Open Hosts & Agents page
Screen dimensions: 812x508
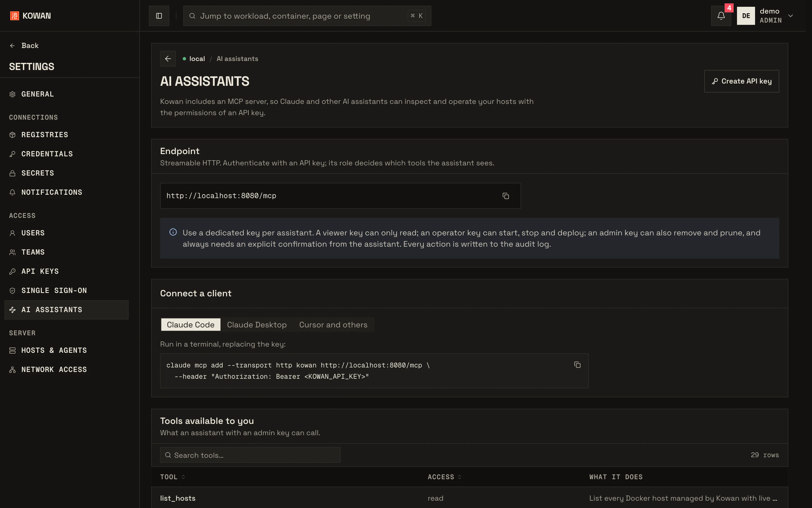67,351
